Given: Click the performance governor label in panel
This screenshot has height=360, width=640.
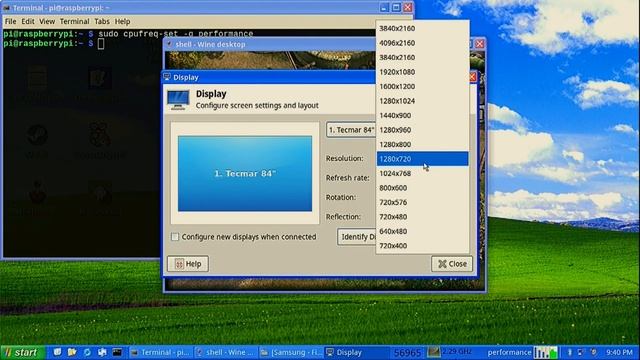Looking at the screenshot, I should click(x=509, y=352).
